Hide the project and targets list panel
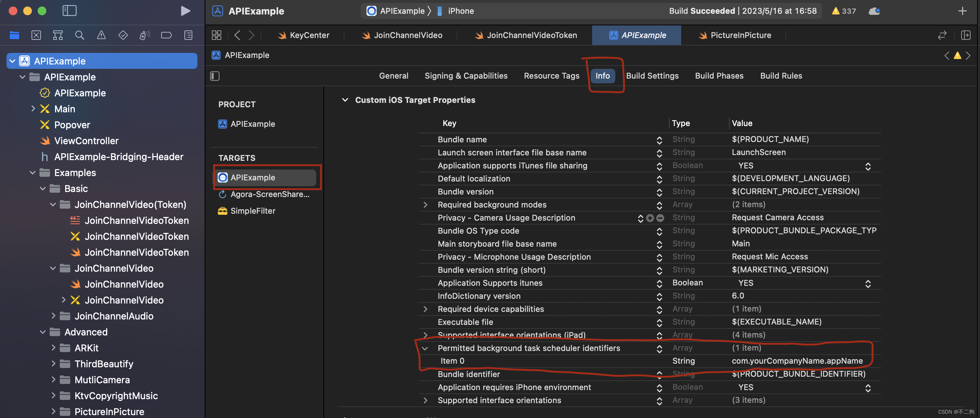 click(215, 76)
